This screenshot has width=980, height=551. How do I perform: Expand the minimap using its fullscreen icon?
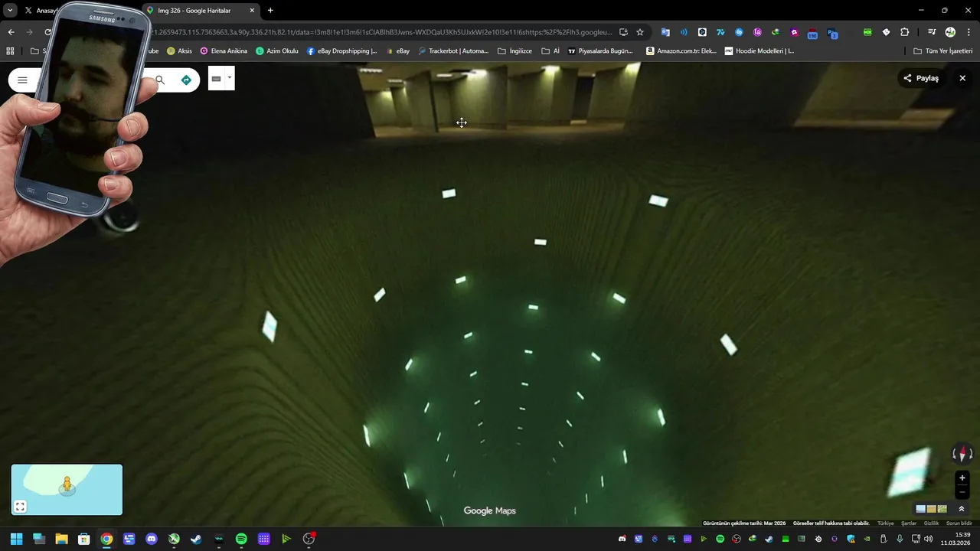[x=21, y=506]
